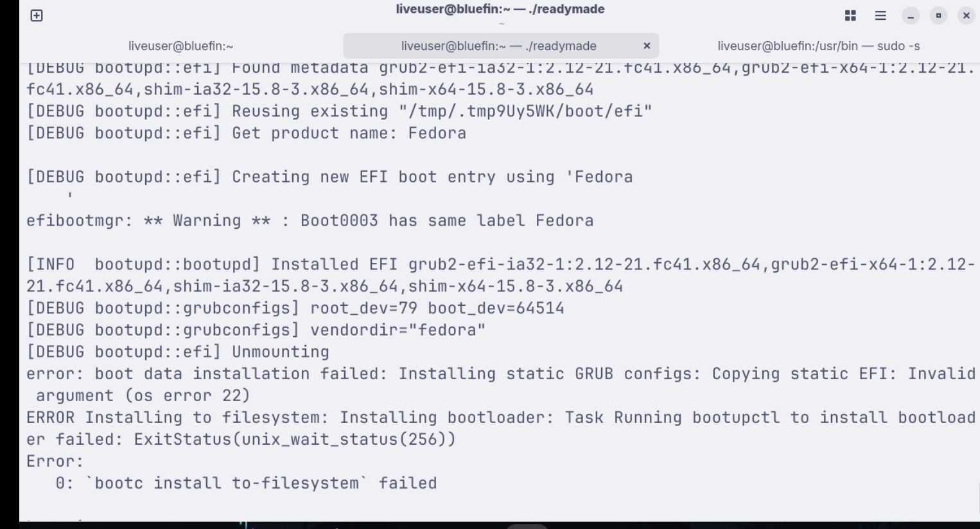Click the vendordir="fedora" debug line
The image size is (980, 529).
(256, 330)
